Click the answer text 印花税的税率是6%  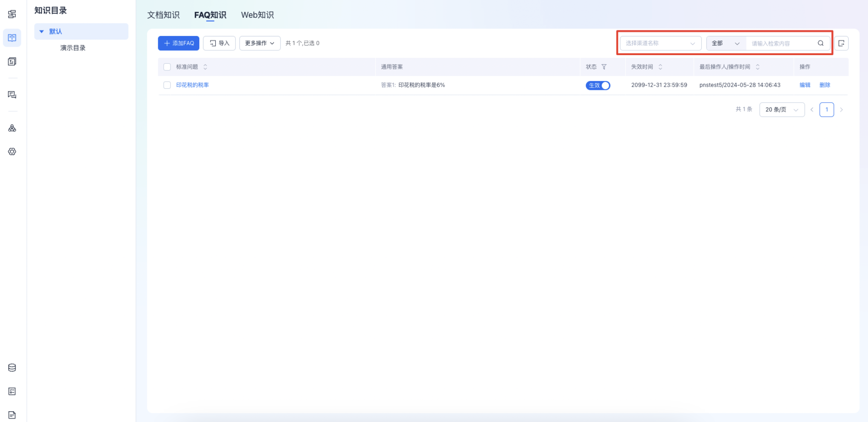click(x=422, y=85)
